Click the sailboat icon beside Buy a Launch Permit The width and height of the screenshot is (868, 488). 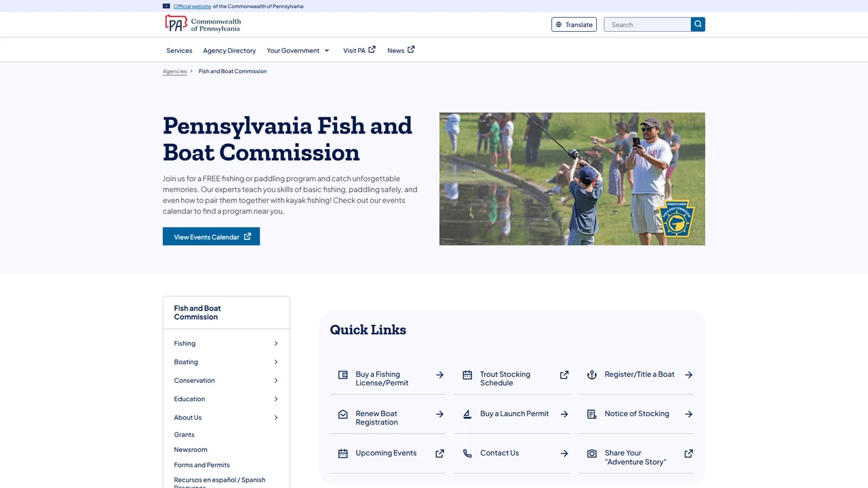[467, 414]
